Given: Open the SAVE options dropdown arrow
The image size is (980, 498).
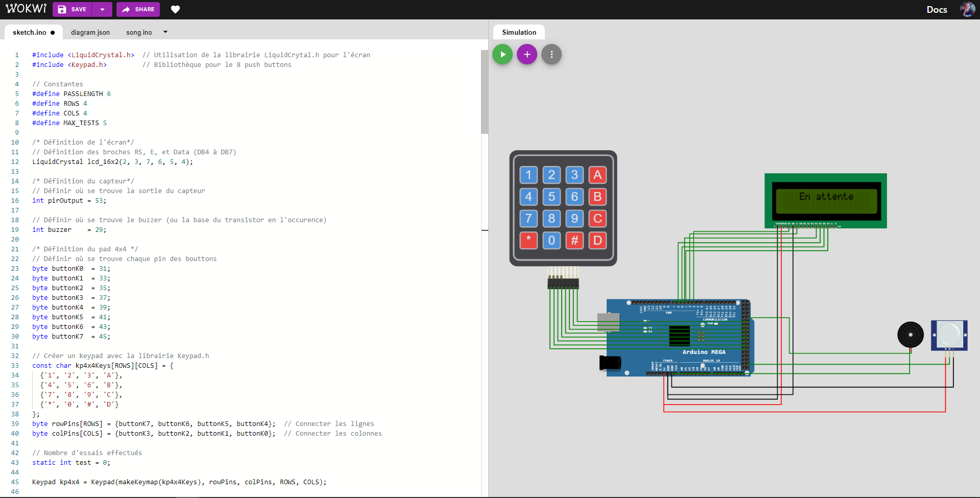Looking at the screenshot, I should click(102, 9).
